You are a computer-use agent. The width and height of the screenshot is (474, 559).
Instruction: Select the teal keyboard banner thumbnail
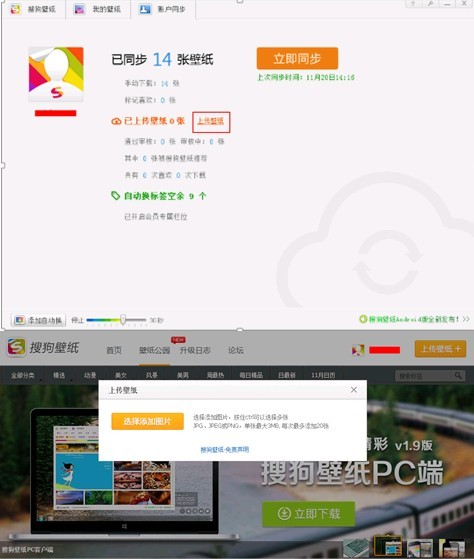click(357, 547)
